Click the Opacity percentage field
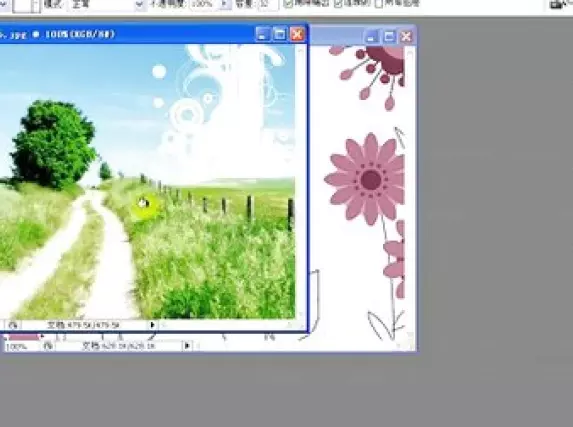Screen dimensions: 573x427 pos(204,4)
